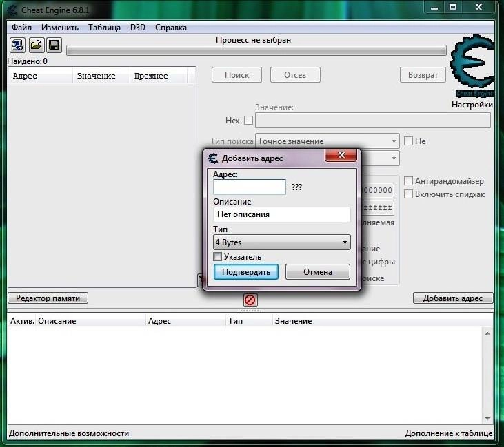Viewport: 504px width, 447px height.
Task: Minimize the Cheat Engine window
Action: pyautogui.click(x=434, y=8)
